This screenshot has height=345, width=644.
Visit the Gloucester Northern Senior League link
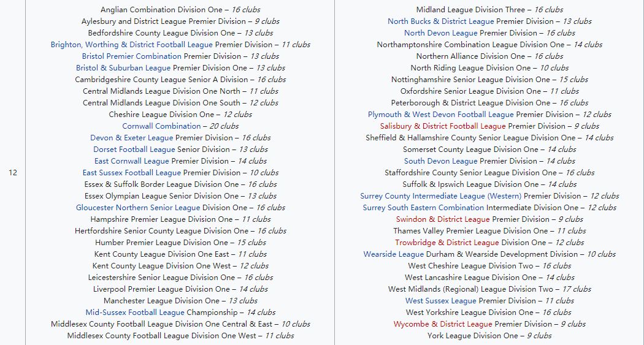click(138, 208)
